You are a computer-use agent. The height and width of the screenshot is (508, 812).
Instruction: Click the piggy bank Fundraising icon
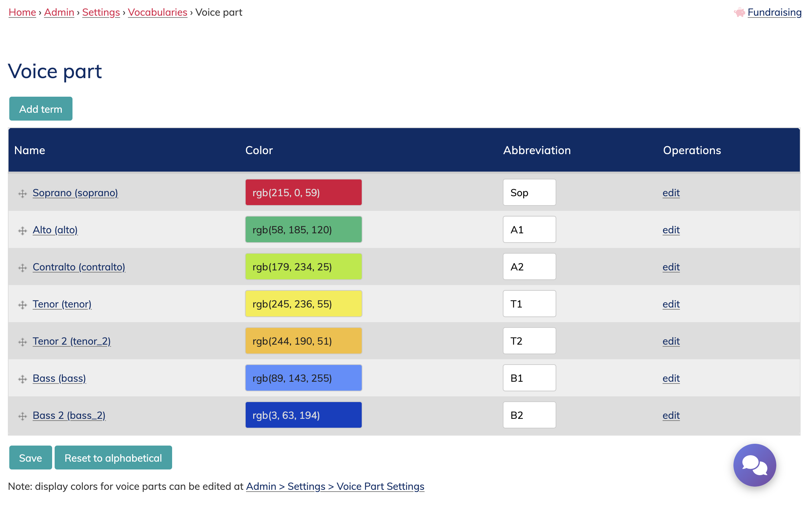[x=739, y=12]
